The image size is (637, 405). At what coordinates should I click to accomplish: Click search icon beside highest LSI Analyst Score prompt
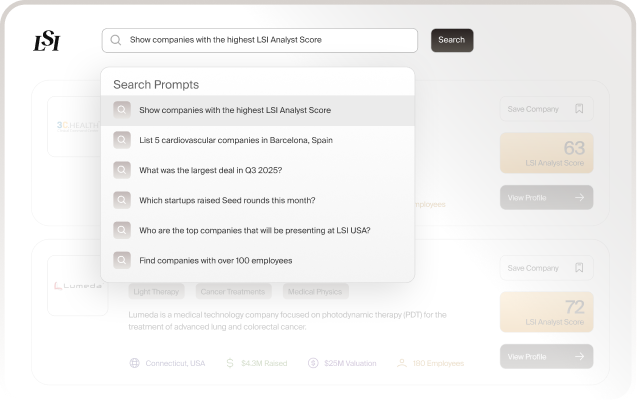tap(122, 110)
